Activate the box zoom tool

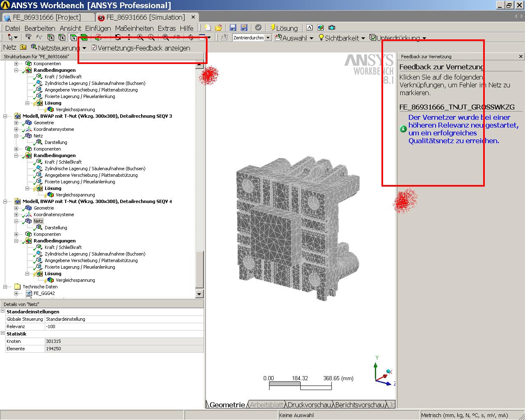[151, 37]
